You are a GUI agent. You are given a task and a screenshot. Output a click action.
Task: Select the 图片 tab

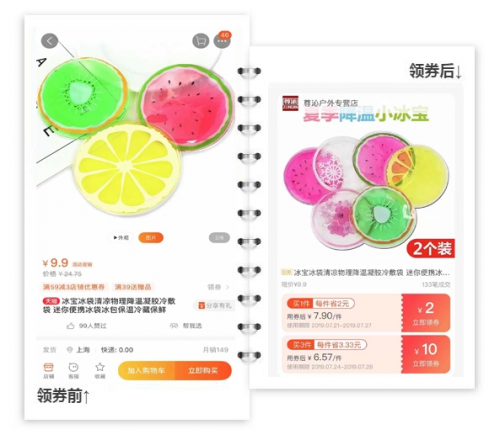(151, 238)
